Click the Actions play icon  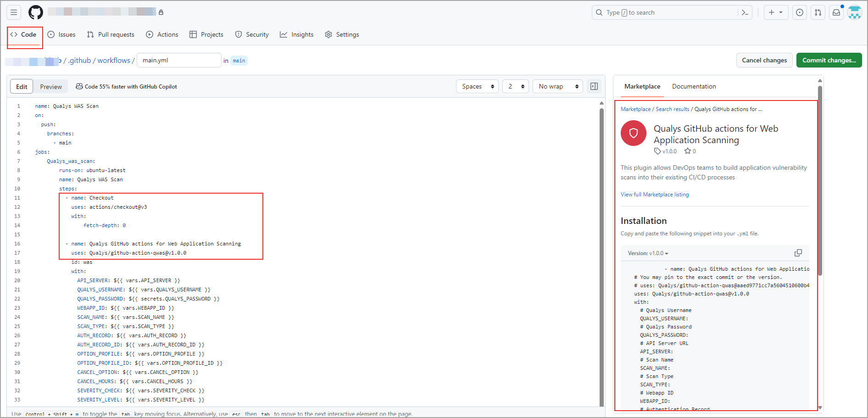pos(150,34)
